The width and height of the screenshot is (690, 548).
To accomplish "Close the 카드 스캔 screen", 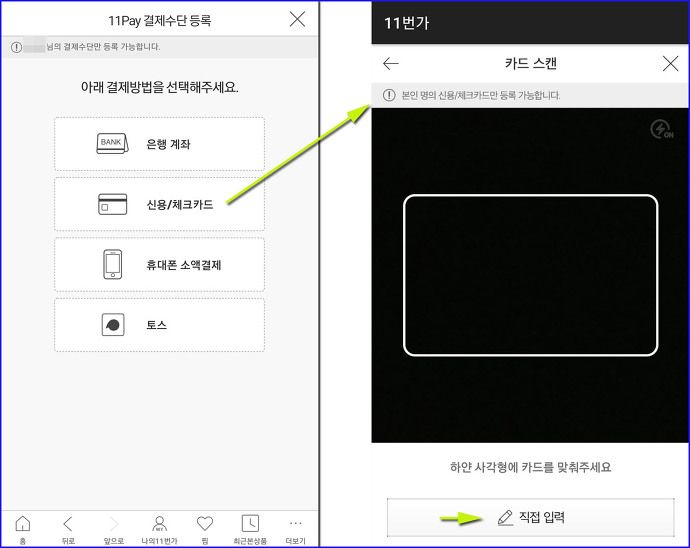I will pyautogui.click(x=671, y=64).
